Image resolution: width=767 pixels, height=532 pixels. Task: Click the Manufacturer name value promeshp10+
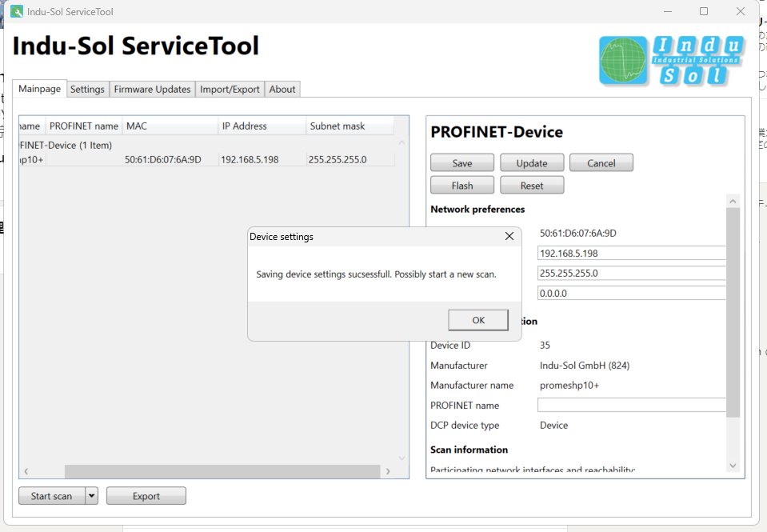point(569,385)
